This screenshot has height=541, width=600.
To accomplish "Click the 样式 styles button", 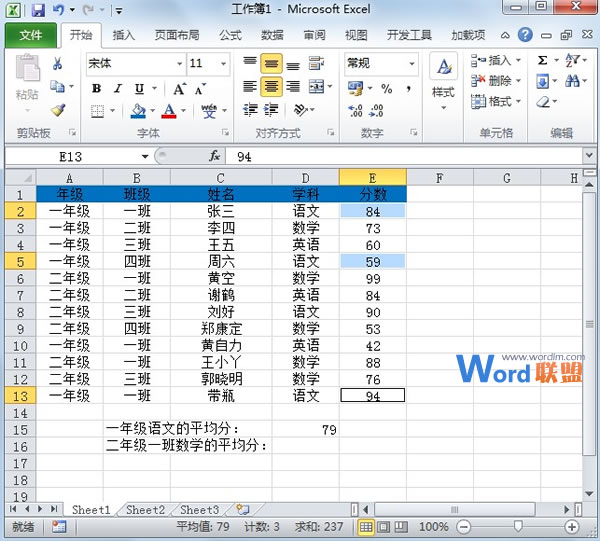I will tap(443, 80).
